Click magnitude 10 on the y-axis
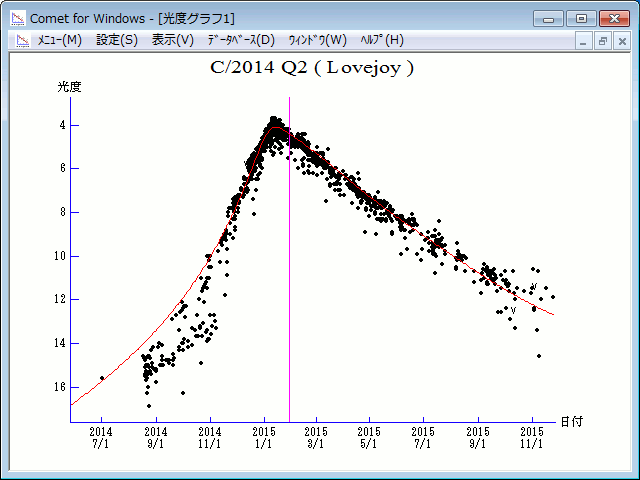The image size is (640, 480). click(60, 256)
